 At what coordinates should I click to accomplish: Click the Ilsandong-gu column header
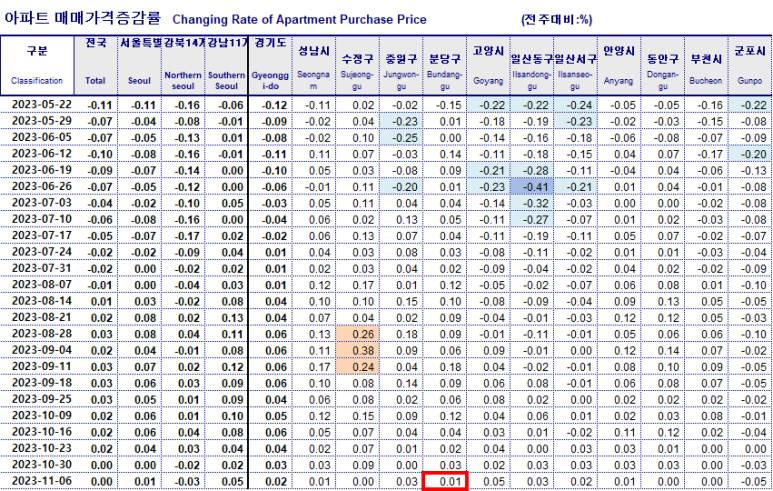pos(532,66)
